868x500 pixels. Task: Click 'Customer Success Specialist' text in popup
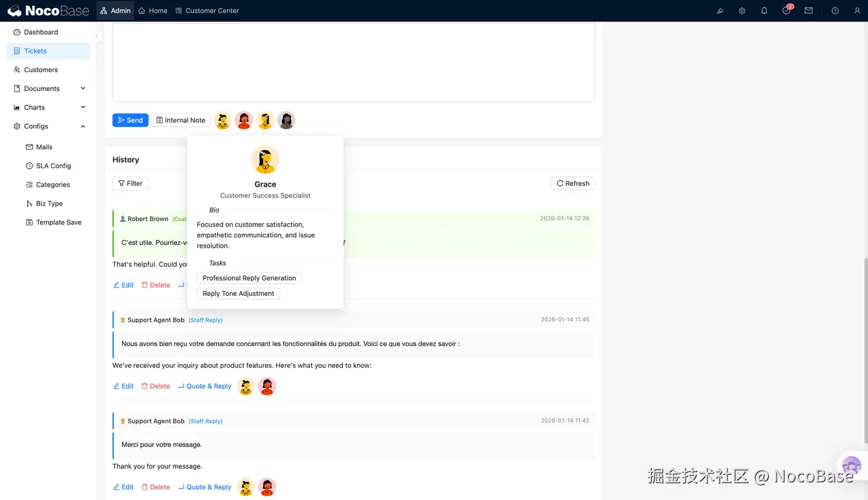click(265, 195)
